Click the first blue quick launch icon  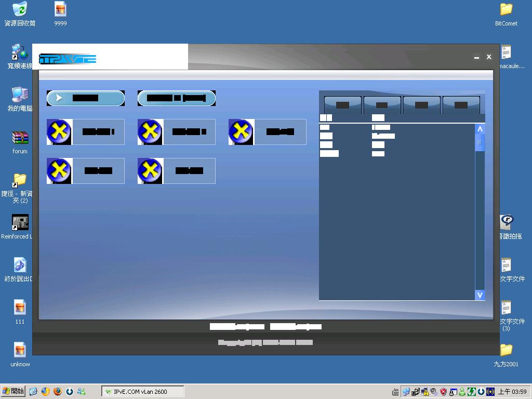tap(33, 392)
